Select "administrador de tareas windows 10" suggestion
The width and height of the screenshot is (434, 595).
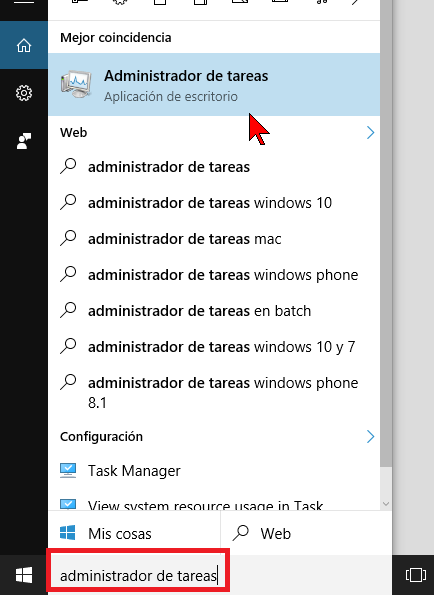[x=214, y=203]
